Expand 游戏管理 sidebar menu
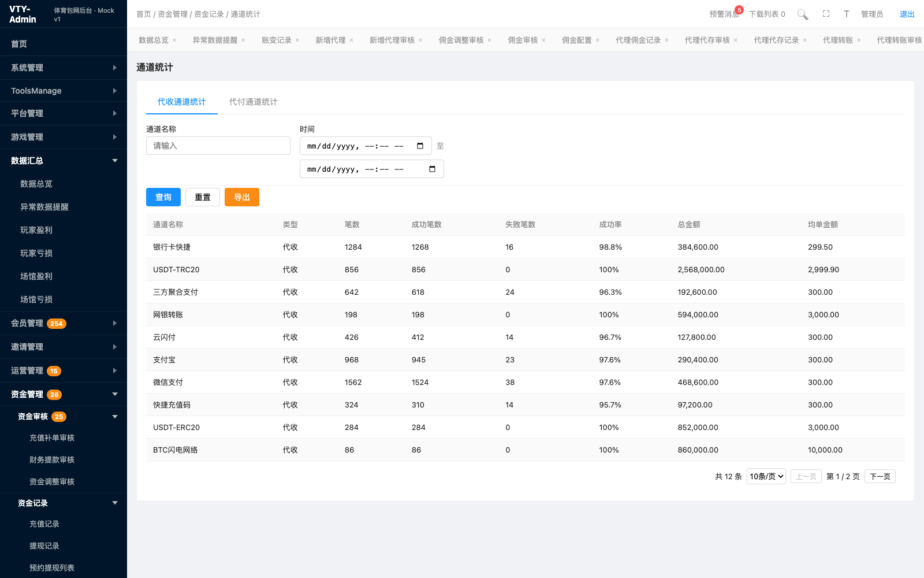This screenshot has width=924, height=578. [x=64, y=137]
